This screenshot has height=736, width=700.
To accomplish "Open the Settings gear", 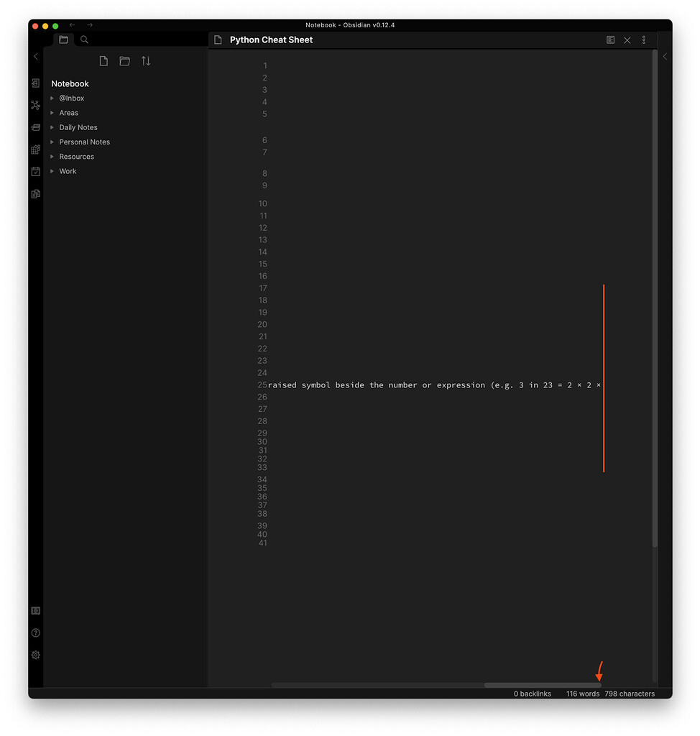I will click(x=35, y=655).
